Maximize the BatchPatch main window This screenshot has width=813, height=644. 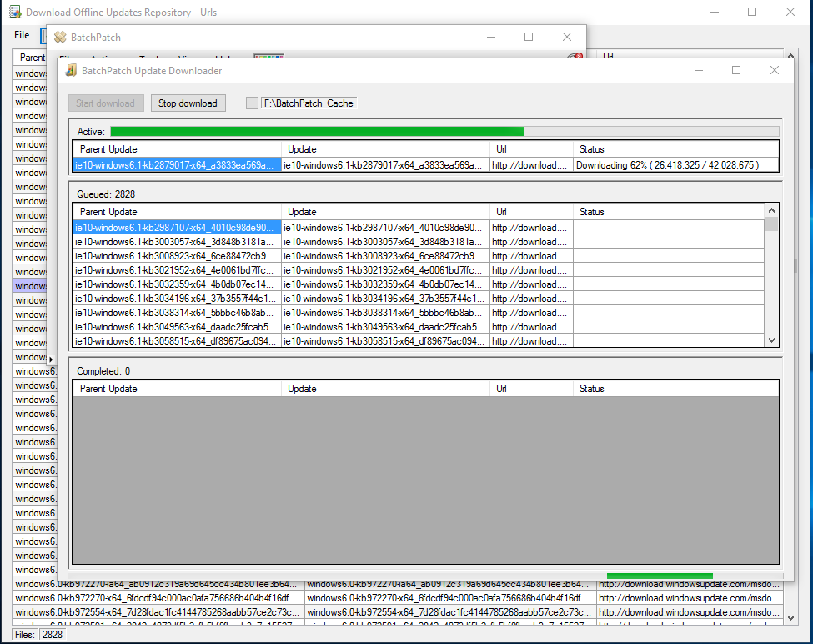click(x=529, y=37)
